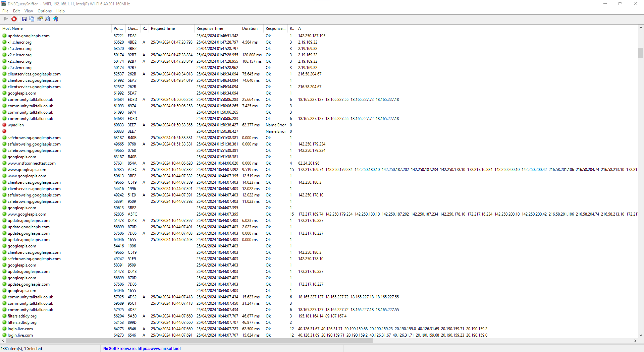Click the red error icon beside wpad.lan
The image size is (644, 352).
pos(4,125)
